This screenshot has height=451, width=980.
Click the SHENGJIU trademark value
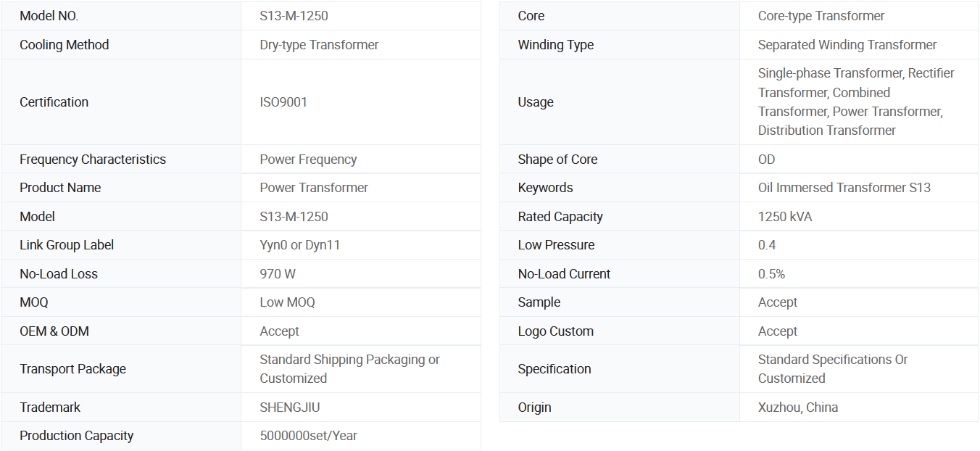click(x=289, y=407)
